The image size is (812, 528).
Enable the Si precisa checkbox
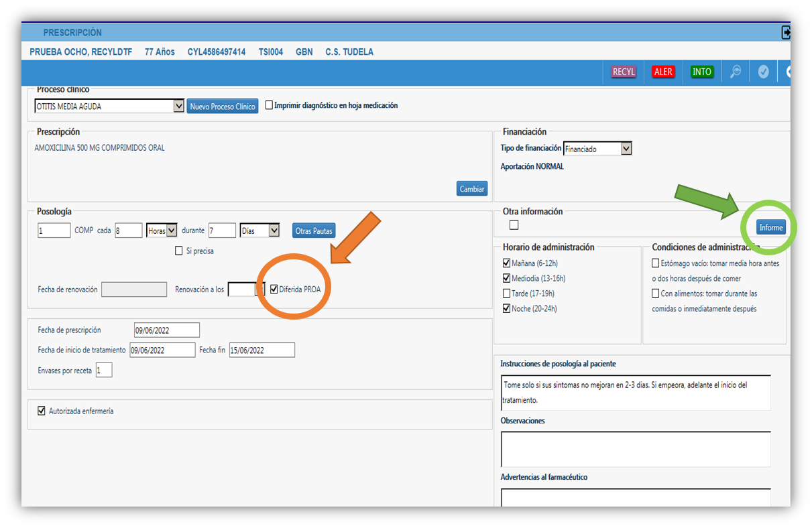pos(178,251)
